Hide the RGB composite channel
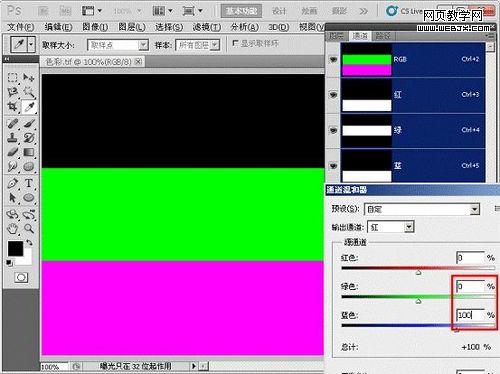500x374 pixels. [x=333, y=60]
